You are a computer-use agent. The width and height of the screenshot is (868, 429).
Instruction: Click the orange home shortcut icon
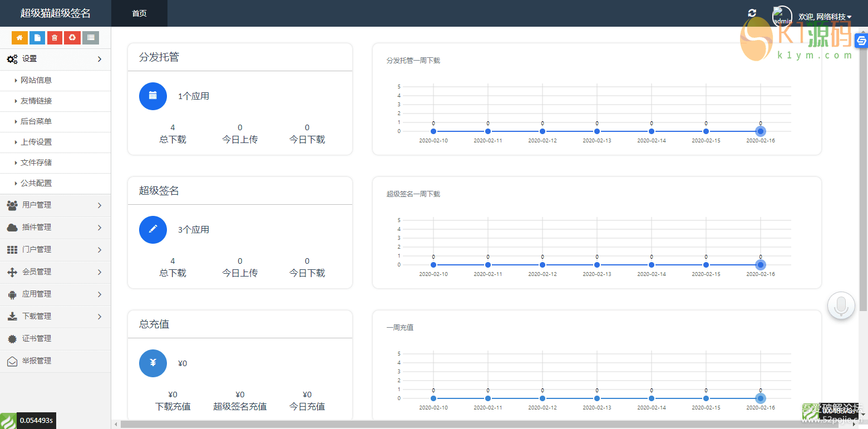click(19, 38)
